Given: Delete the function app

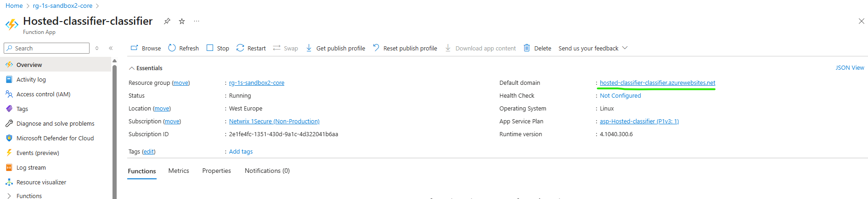Looking at the screenshot, I should coord(537,48).
